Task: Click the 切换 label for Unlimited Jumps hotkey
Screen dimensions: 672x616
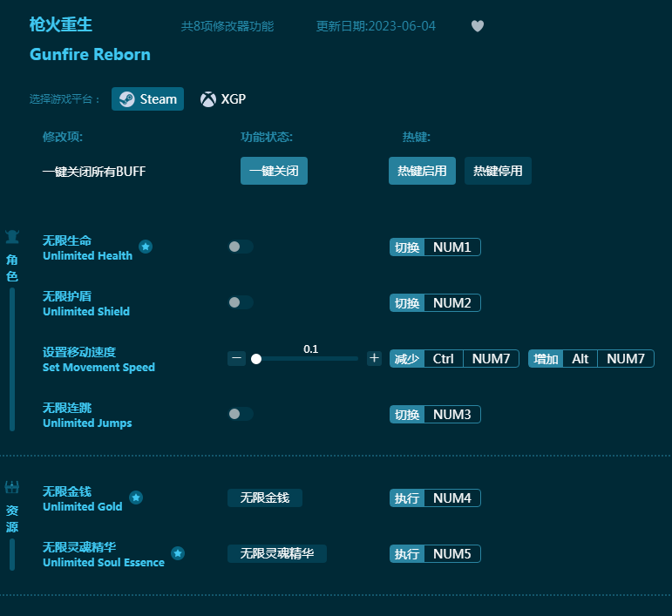Action: tap(407, 414)
